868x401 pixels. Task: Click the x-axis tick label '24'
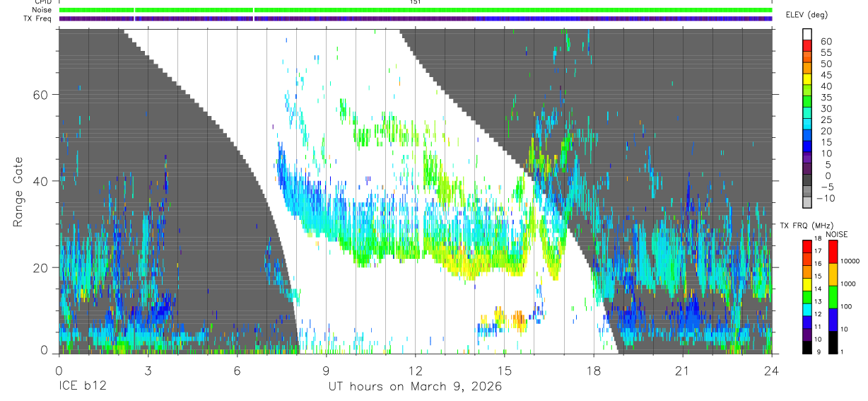pyautogui.click(x=772, y=371)
